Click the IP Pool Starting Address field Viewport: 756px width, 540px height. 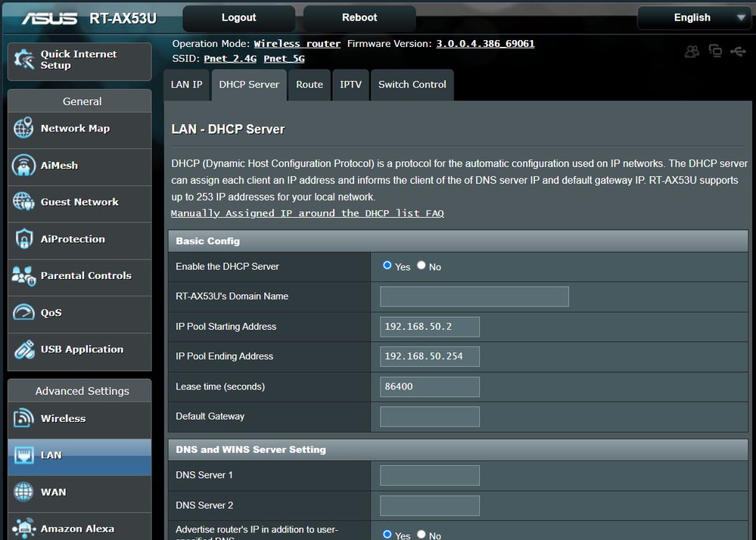click(430, 327)
